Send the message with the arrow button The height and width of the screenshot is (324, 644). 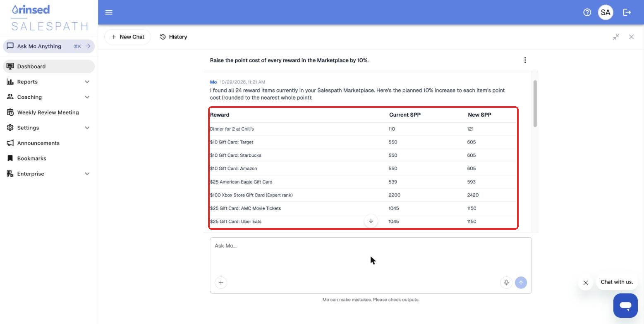tap(521, 283)
